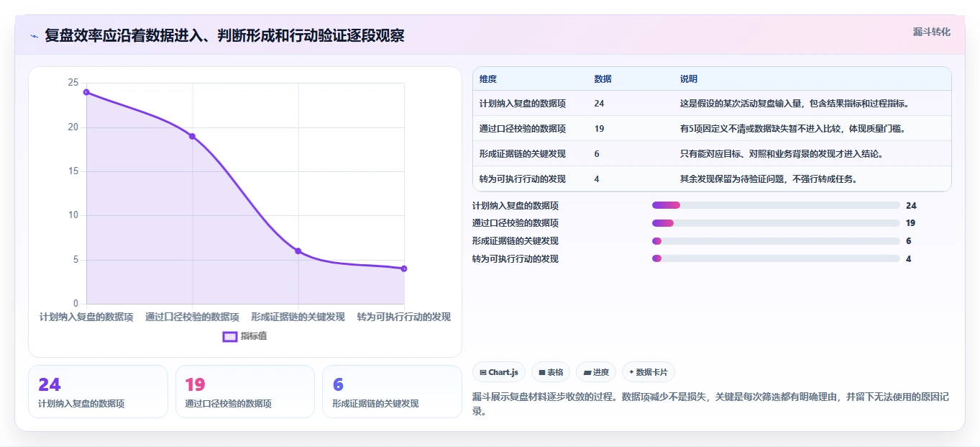Viewport: 980px width, 447px height.
Task: Click the 说明 column header
Action: pos(689,79)
